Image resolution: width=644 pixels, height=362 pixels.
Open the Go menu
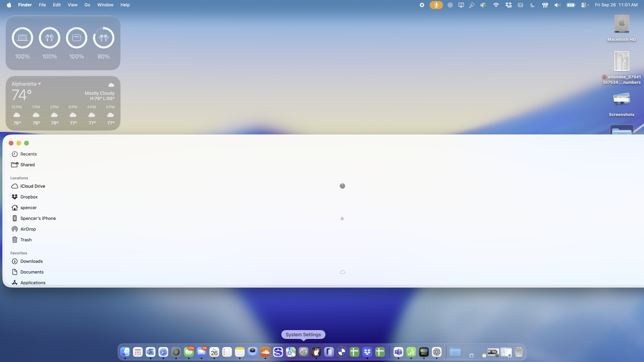click(87, 5)
